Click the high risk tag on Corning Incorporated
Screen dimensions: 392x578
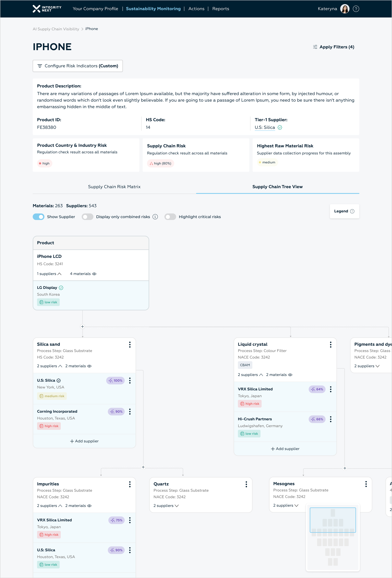pyautogui.click(x=49, y=426)
